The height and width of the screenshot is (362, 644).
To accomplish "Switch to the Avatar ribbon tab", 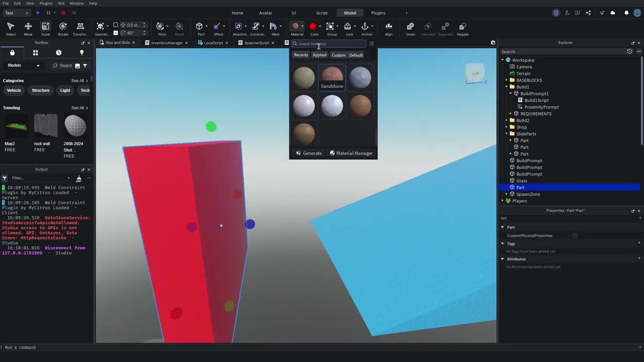I will 266,13.
